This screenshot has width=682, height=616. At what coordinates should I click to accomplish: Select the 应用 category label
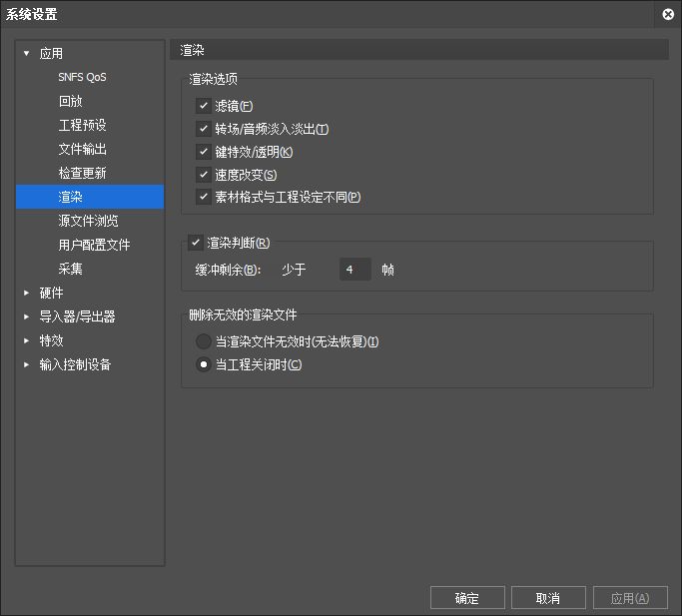[x=51, y=54]
